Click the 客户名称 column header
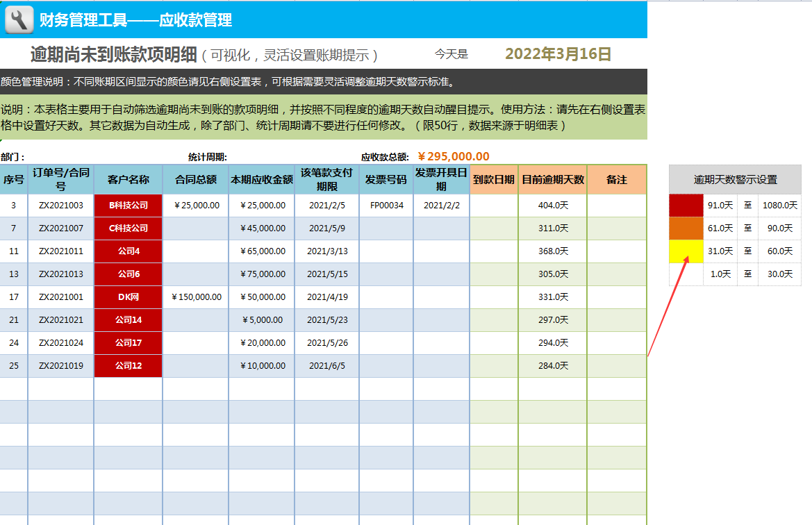 pyautogui.click(x=128, y=180)
